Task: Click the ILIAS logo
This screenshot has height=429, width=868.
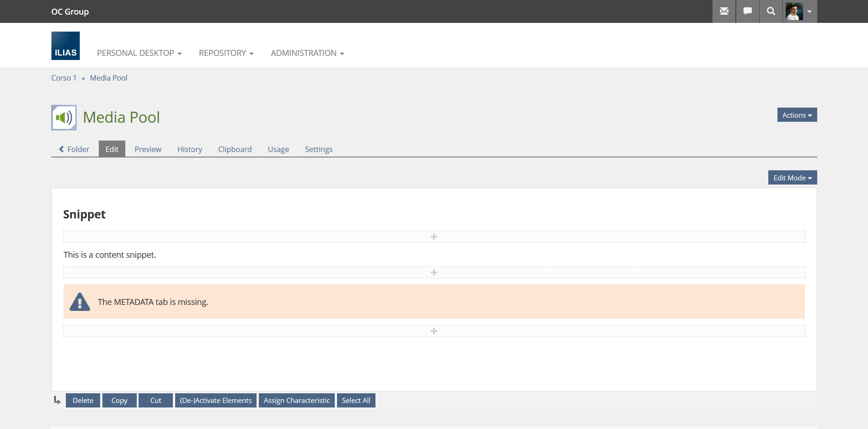Action: pyautogui.click(x=65, y=46)
